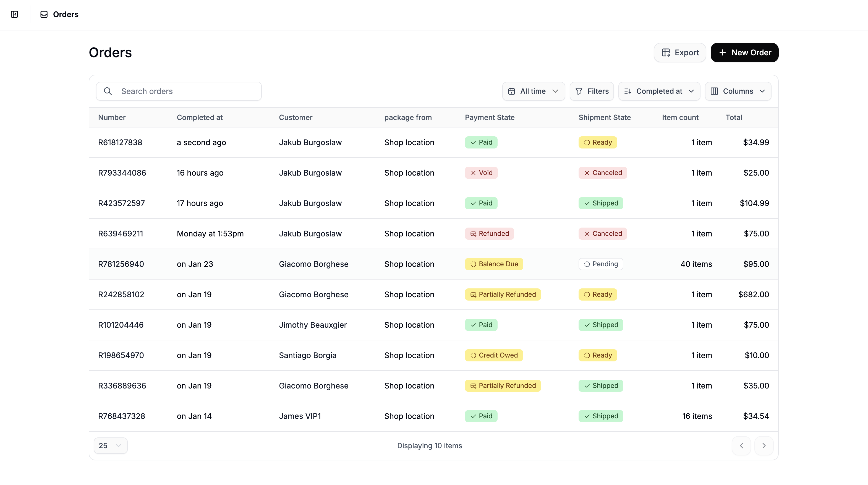868x485 pixels.
Task: Click the magnifier icon in the search bar
Action: pyautogui.click(x=108, y=91)
